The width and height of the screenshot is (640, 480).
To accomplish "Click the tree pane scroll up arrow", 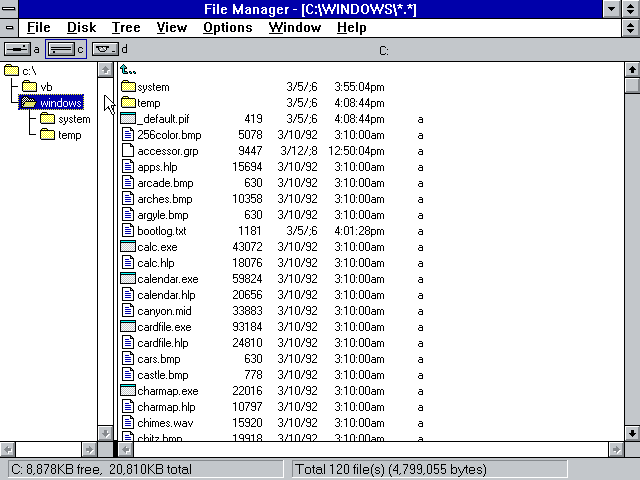I will (105, 70).
